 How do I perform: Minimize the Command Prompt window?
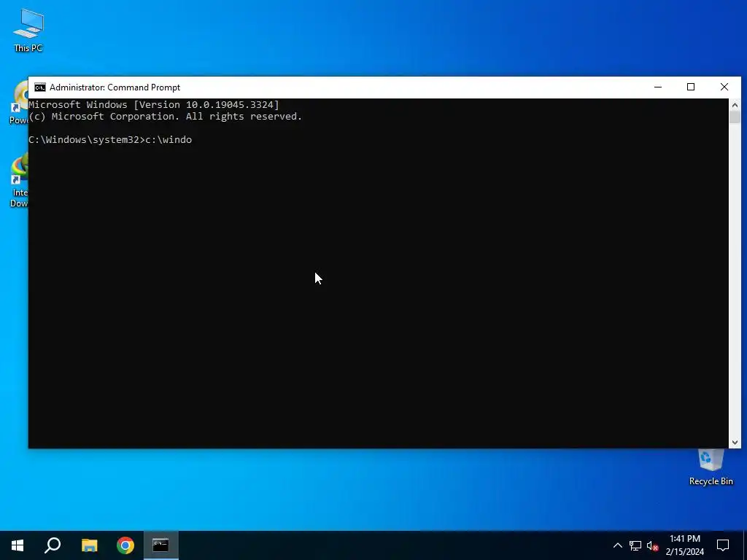(658, 87)
